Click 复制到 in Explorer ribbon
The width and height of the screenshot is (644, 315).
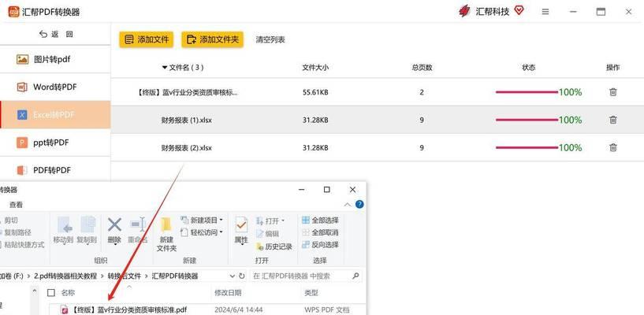pyautogui.click(x=87, y=230)
